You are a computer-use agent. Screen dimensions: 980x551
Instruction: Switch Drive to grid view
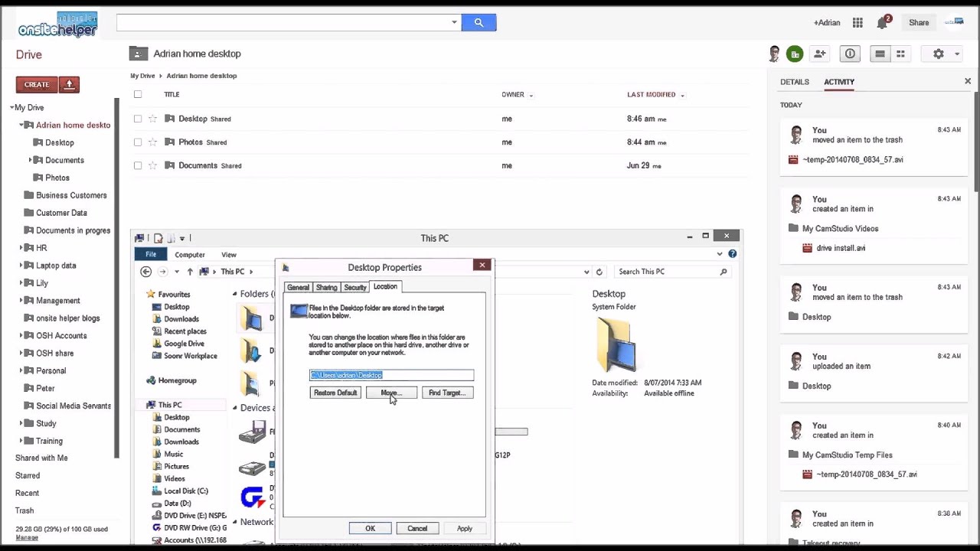[900, 54]
